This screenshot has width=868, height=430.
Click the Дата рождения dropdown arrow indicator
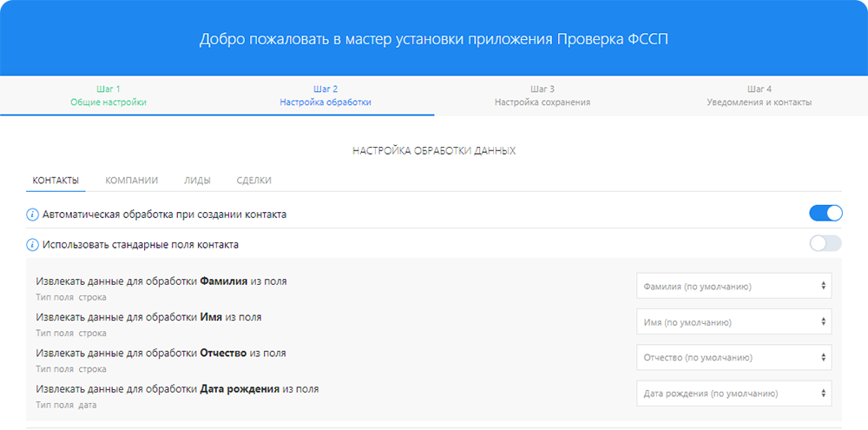[x=822, y=393]
